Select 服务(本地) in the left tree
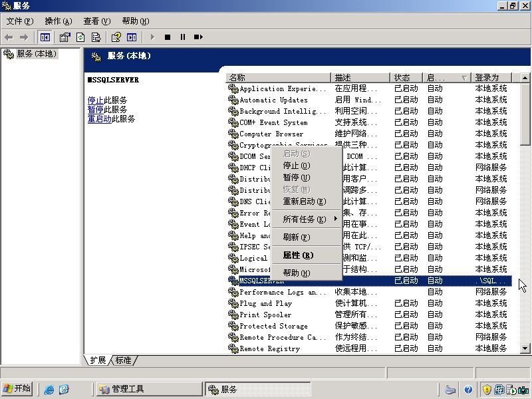Viewport: 532px width, 399px height. (x=37, y=54)
